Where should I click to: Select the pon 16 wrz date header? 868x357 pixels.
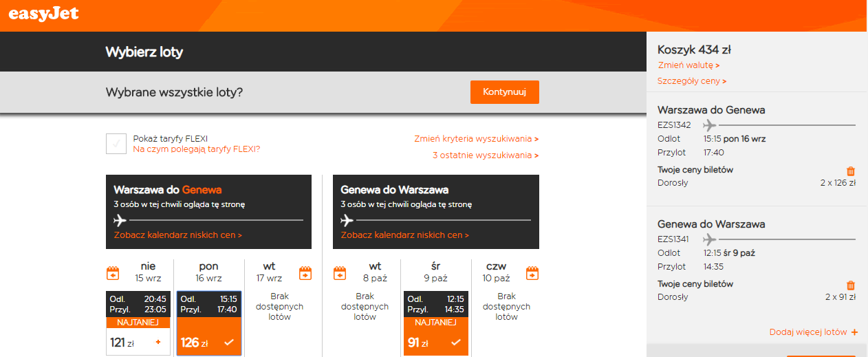209,272
